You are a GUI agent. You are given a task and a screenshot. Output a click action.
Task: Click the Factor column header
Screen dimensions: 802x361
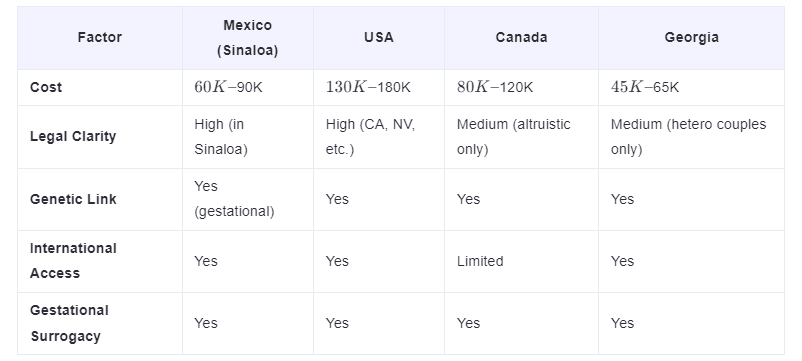coord(100,37)
